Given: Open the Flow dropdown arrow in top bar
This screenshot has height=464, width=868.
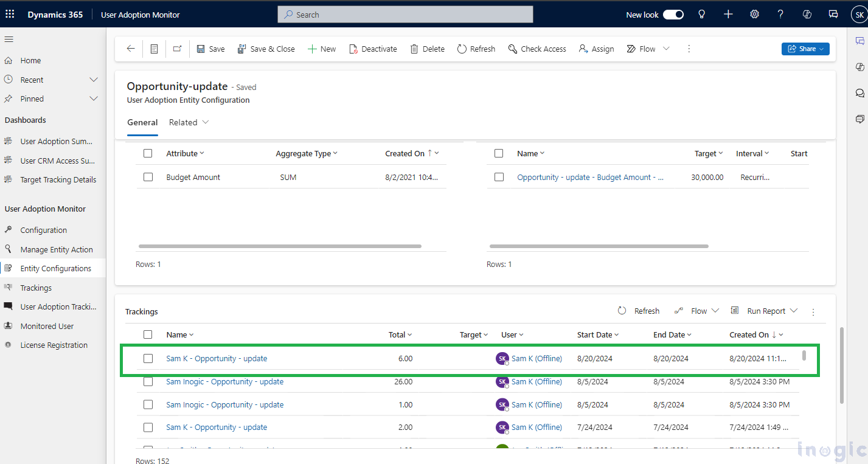Looking at the screenshot, I should point(666,49).
